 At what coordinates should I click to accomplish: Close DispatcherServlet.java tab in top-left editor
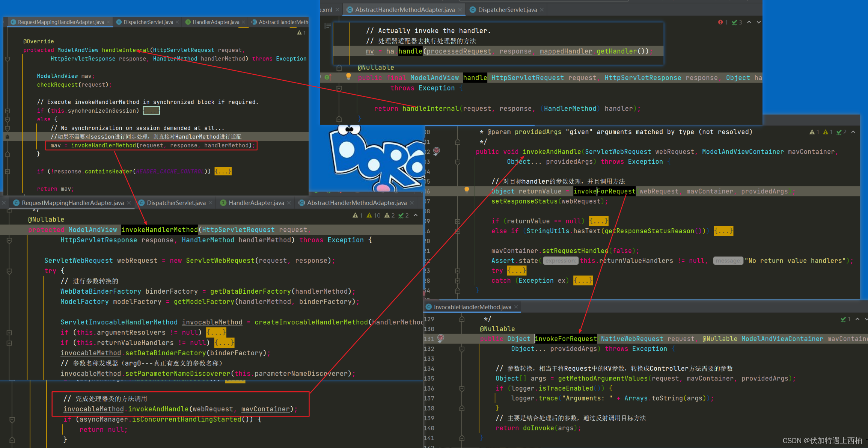pyautogui.click(x=178, y=22)
